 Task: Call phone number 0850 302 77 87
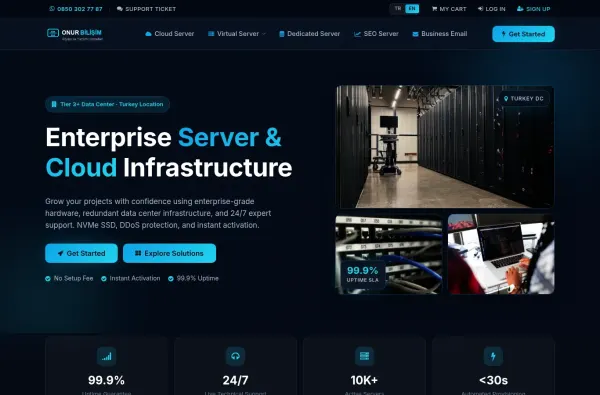80,9
